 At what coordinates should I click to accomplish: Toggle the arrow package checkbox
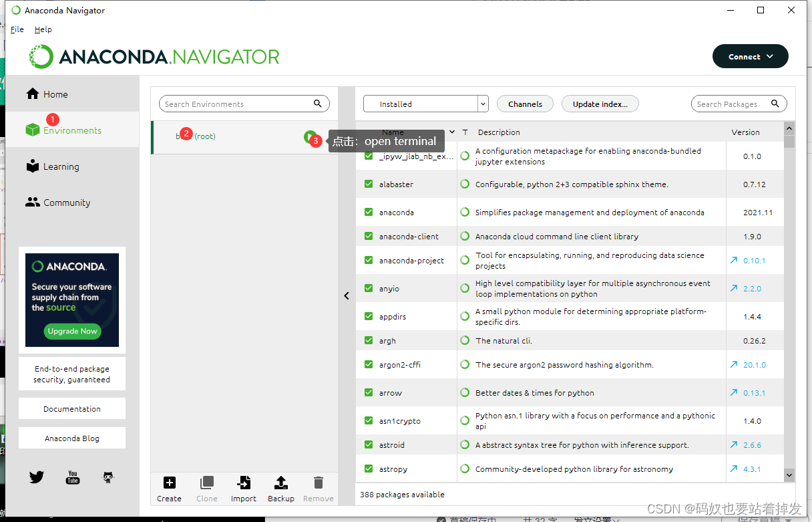point(369,392)
